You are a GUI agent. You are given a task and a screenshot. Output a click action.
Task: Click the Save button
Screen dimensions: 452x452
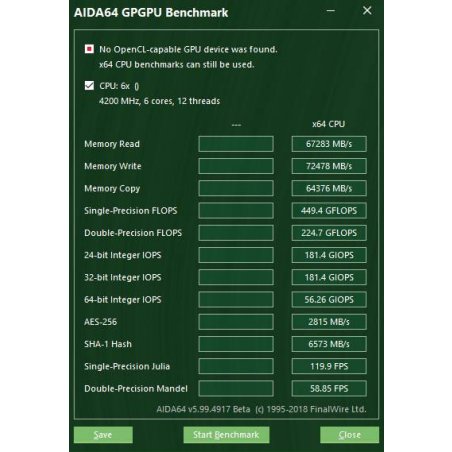tap(103, 435)
